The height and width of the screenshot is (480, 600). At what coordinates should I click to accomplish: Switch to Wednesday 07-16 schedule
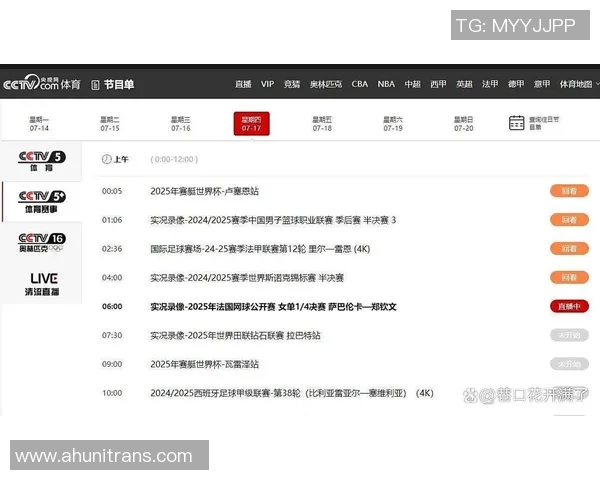point(181,124)
